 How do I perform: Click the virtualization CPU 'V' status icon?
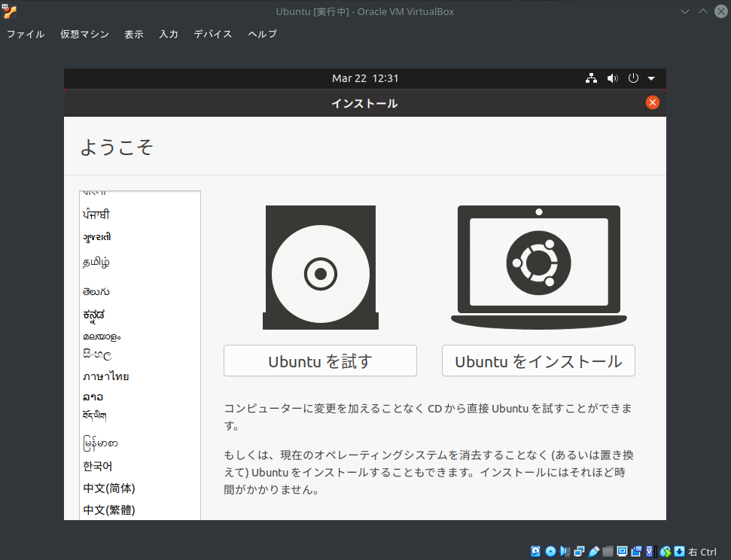[x=650, y=552]
